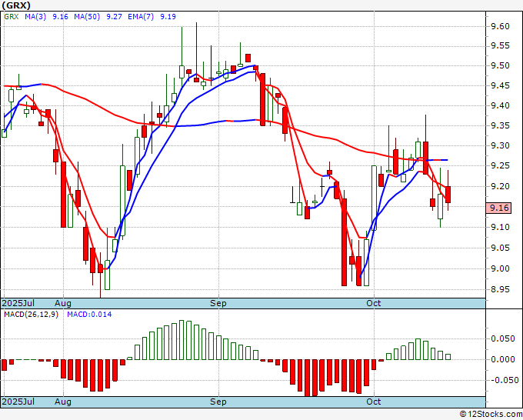
Task: Click the 9.10 price axis label
Action: 501,227
